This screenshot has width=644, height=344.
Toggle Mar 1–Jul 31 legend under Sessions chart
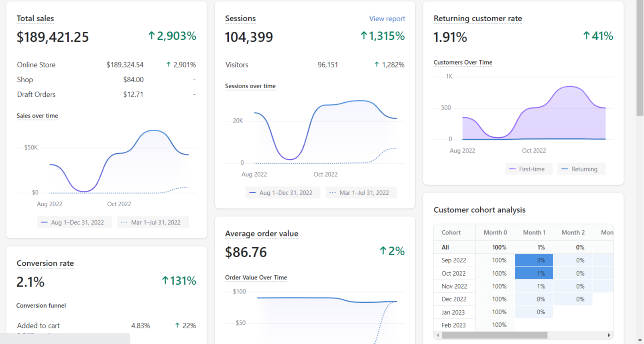[361, 193]
